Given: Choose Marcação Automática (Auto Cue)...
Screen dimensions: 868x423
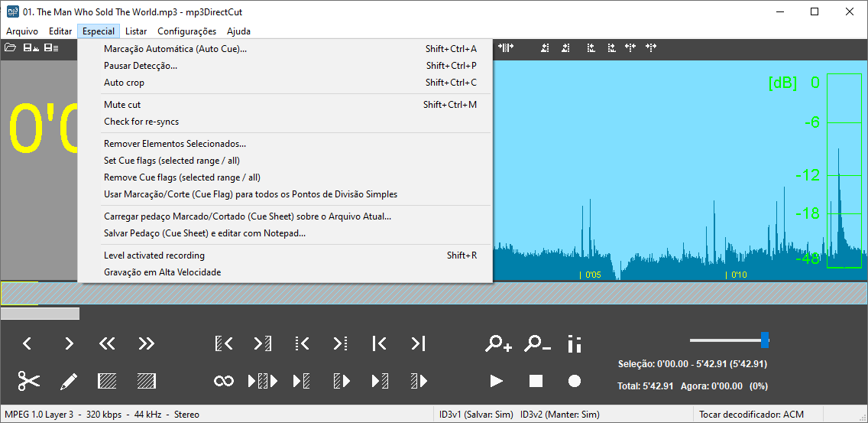Looking at the screenshot, I should coord(284,49).
